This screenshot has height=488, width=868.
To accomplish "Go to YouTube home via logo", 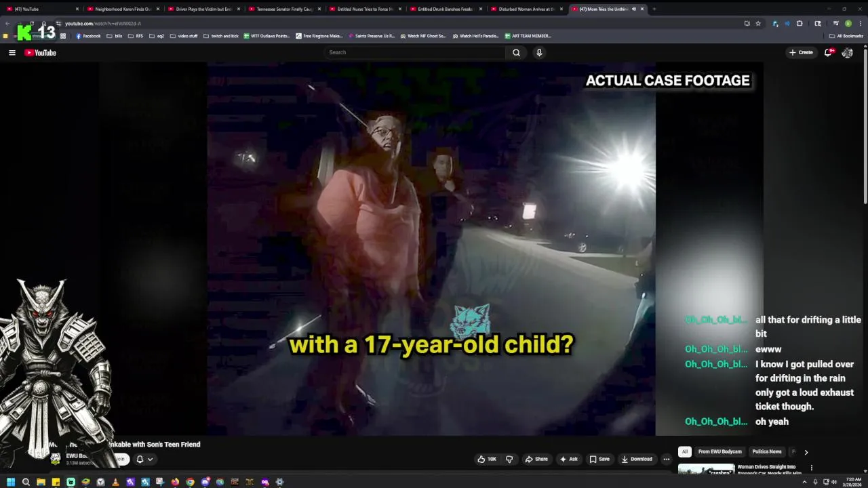I will tap(40, 52).
